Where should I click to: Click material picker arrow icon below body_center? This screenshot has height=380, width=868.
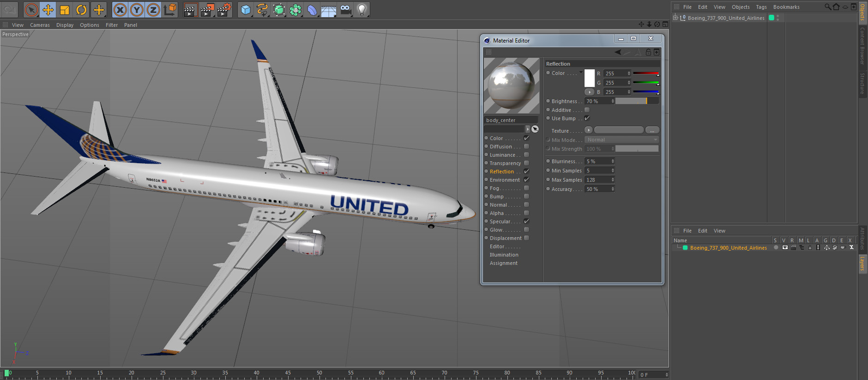point(535,129)
